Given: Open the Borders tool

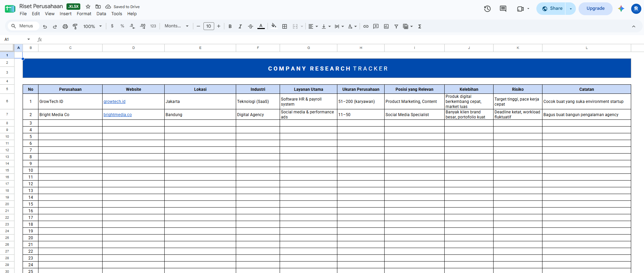Looking at the screenshot, I should coord(285,26).
